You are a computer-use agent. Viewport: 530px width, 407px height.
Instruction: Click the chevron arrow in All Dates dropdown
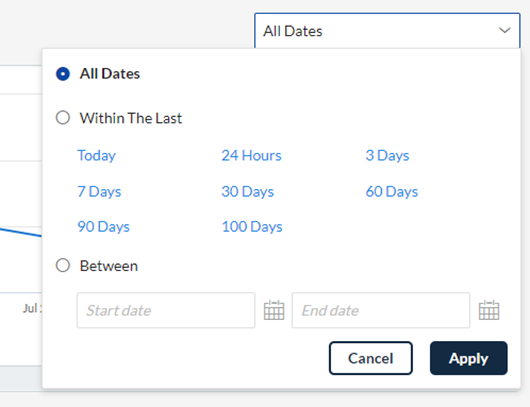[x=505, y=30]
